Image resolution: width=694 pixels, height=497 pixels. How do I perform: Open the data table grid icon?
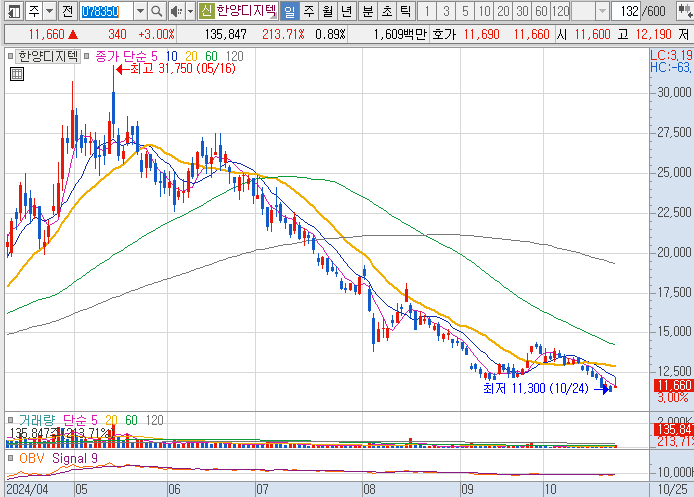[x=17, y=74]
